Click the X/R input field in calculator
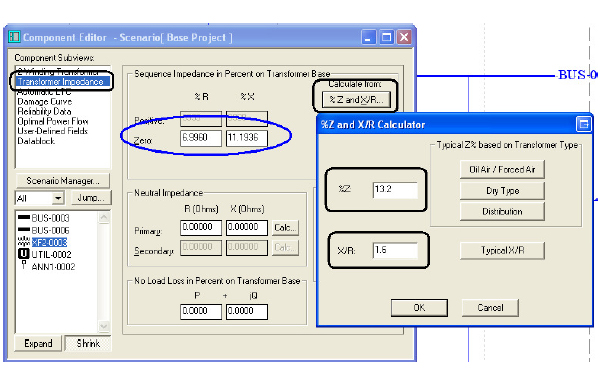Screen dimensions: 603x368 point(395,250)
